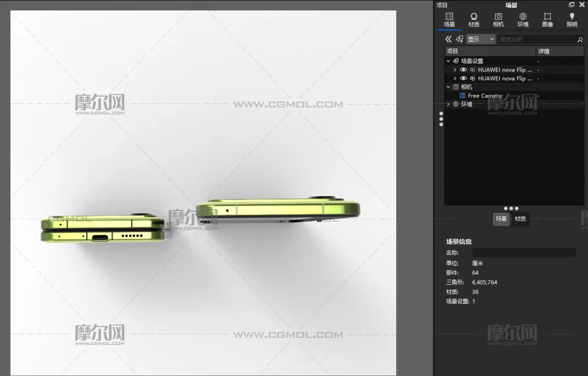Click the magnifier search icon
Screen dimensions: 588x376
pyautogui.click(x=580, y=40)
